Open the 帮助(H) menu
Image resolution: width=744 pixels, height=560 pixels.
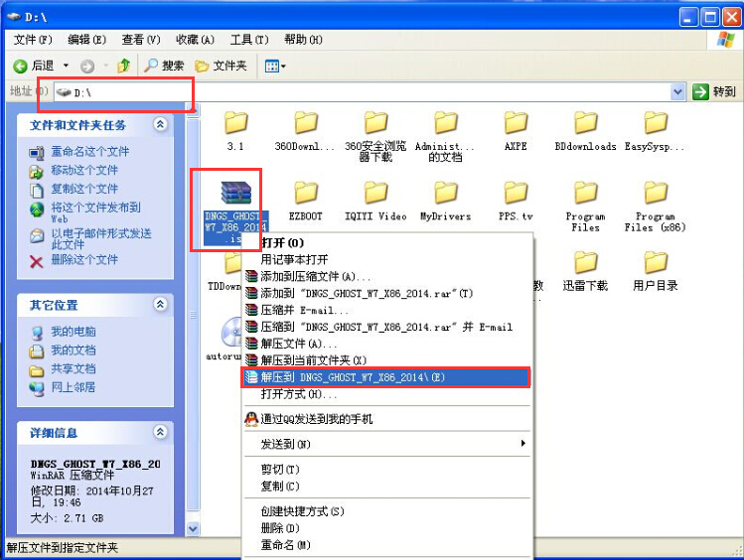pos(303,40)
